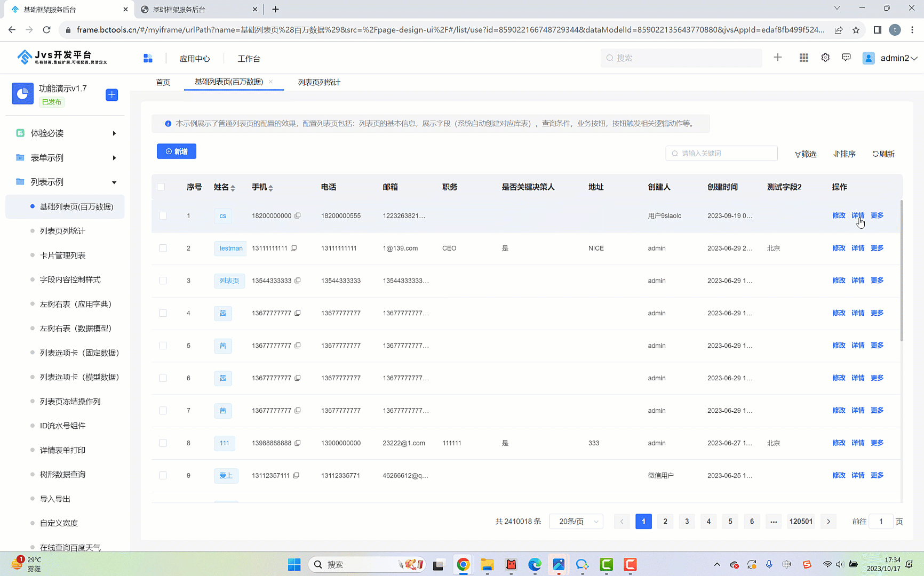This screenshot has width=924, height=576.
Task: Toggle select-all checkbox in table header
Action: coord(161,187)
